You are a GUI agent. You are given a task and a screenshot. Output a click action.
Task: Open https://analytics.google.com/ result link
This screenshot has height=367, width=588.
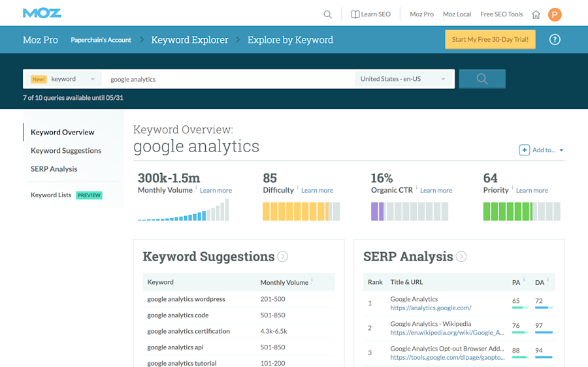[x=431, y=308]
